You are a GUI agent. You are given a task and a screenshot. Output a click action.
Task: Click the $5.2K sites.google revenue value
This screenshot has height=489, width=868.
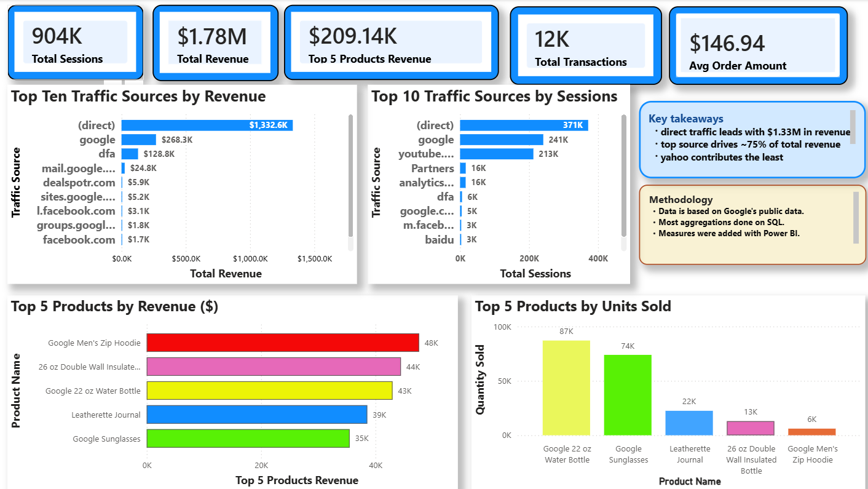(x=138, y=197)
